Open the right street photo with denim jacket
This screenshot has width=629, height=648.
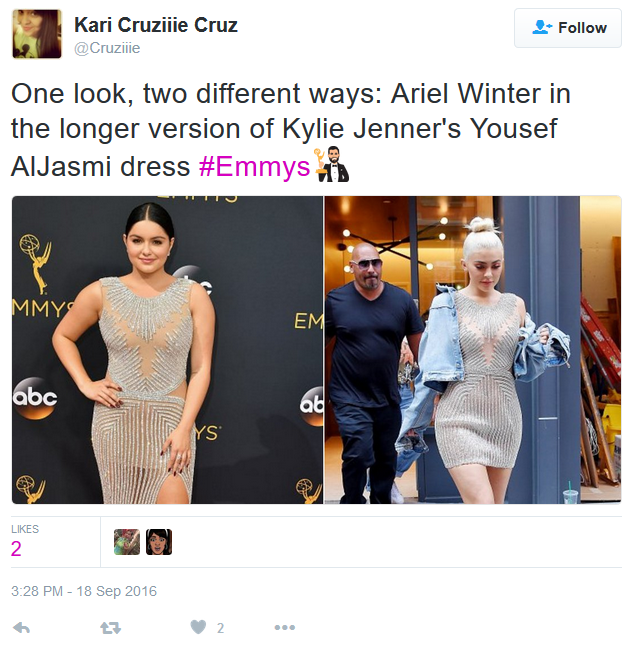(473, 350)
